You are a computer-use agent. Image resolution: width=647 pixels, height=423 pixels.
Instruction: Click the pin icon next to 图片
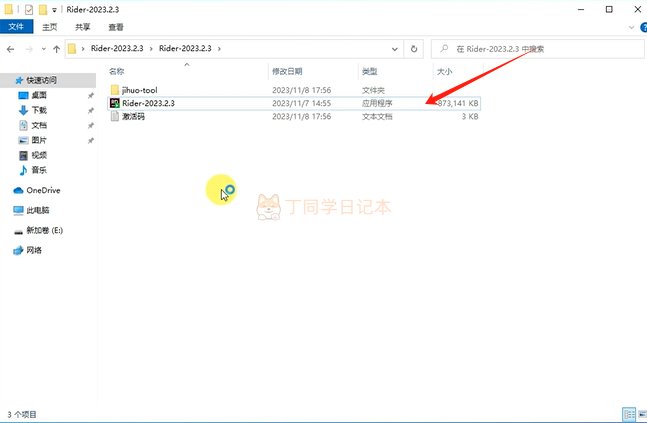pyautogui.click(x=90, y=140)
